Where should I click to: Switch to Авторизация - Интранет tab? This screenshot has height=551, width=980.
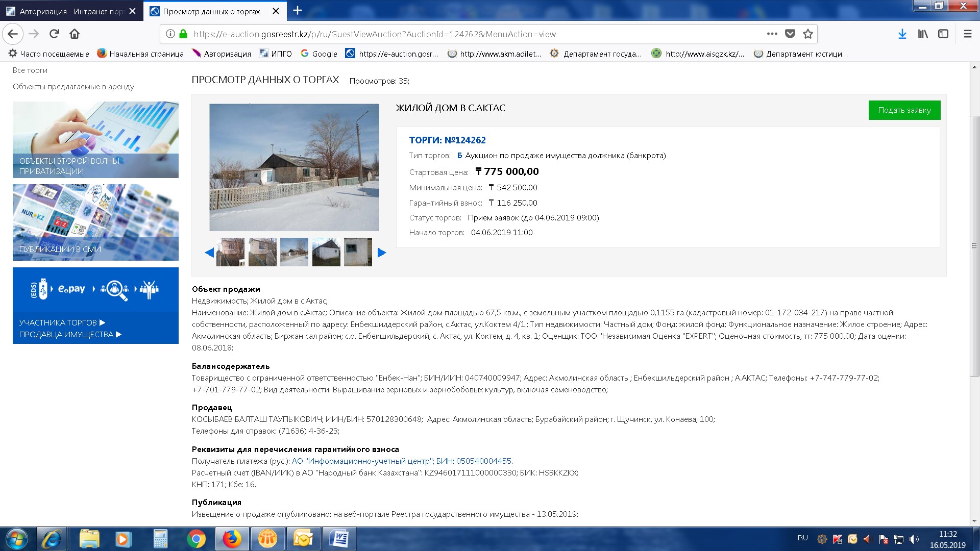pyautogui.click(x=70, y=11)
